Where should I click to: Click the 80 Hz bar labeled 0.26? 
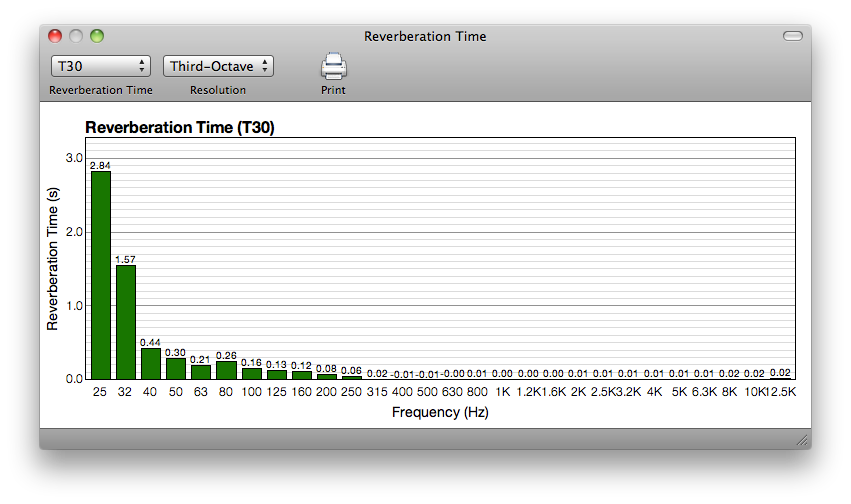[x=226, y=370]
